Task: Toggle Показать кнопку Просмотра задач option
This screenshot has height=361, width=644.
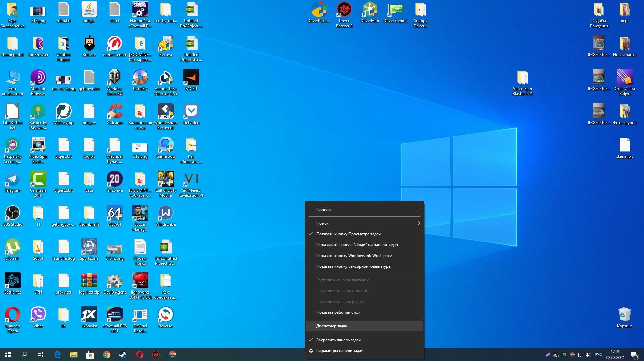Action: point(364,234)
